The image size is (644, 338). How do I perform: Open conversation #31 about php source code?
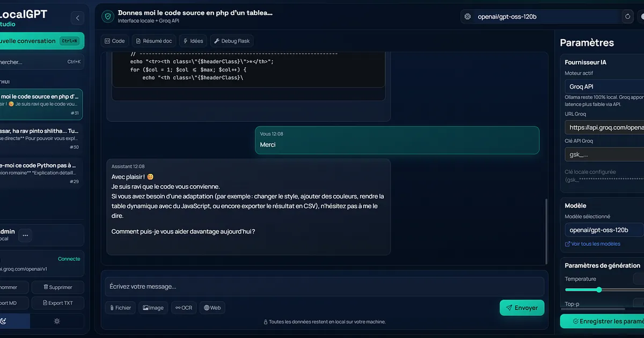point(40,105)
